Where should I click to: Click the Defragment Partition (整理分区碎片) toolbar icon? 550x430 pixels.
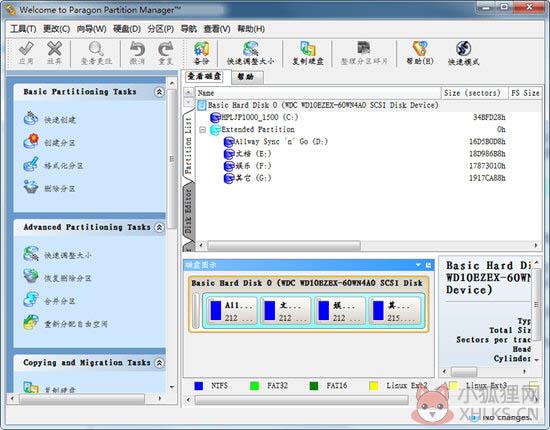364,48
